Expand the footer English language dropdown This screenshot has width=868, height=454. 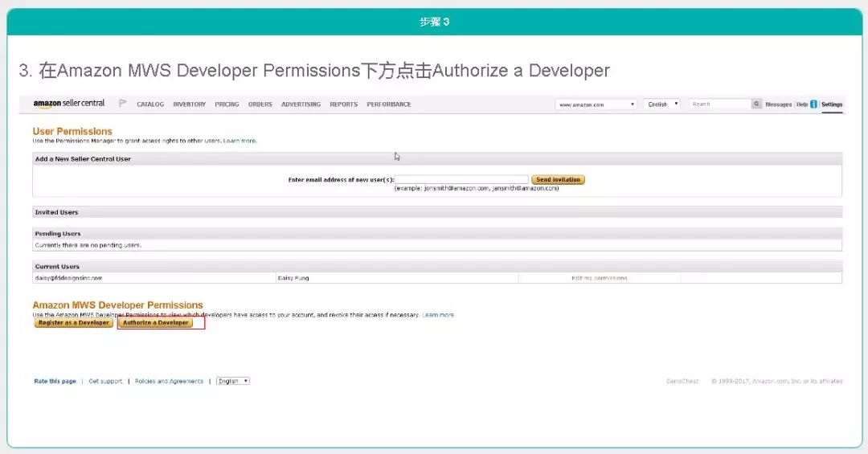click(x=233, y=381)
